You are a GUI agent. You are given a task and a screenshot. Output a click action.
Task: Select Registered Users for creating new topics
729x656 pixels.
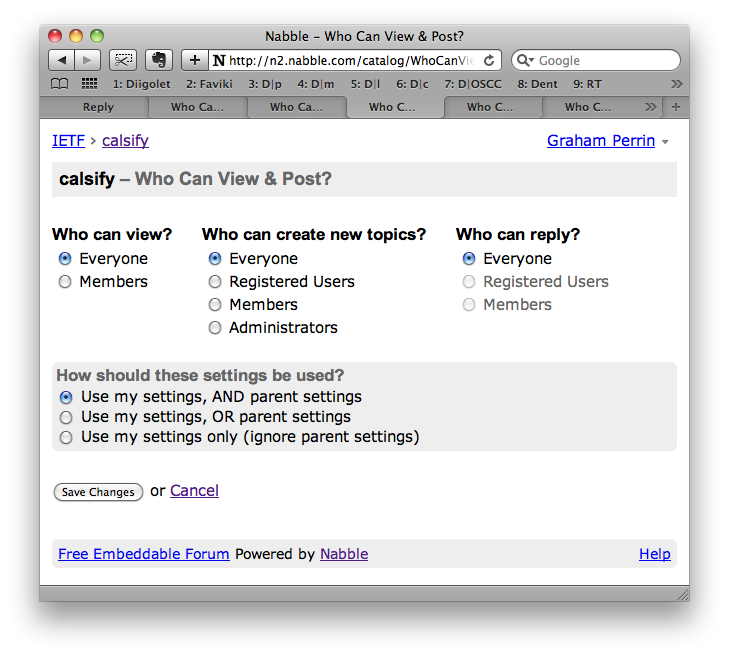[x=215, y=282]
